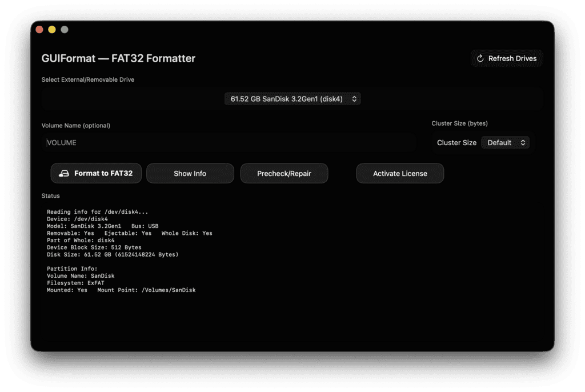The image size is (585, 392).
Task: Run Precheck/Repair on the drive
Action: (x=284, y=174)
